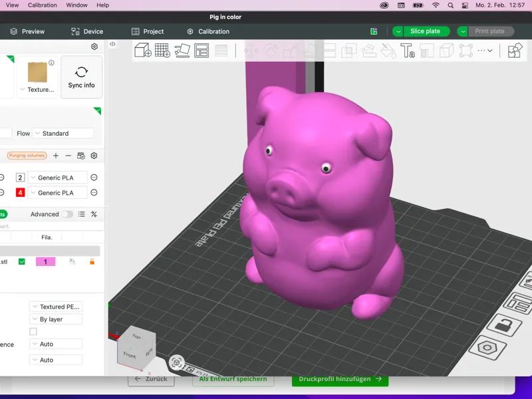Switch to the Preview tab

click(x=27, y=31)
